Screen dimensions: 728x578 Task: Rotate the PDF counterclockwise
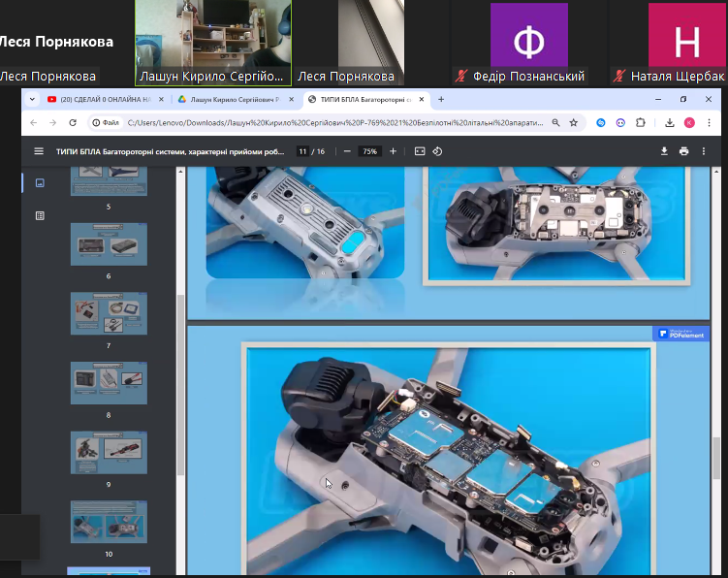[437, 151]
